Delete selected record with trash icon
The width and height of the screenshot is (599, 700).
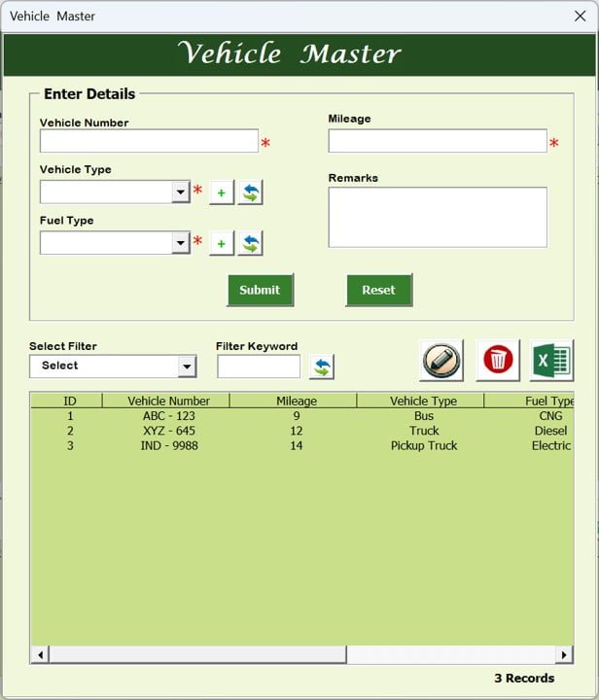tap(498, 360)
